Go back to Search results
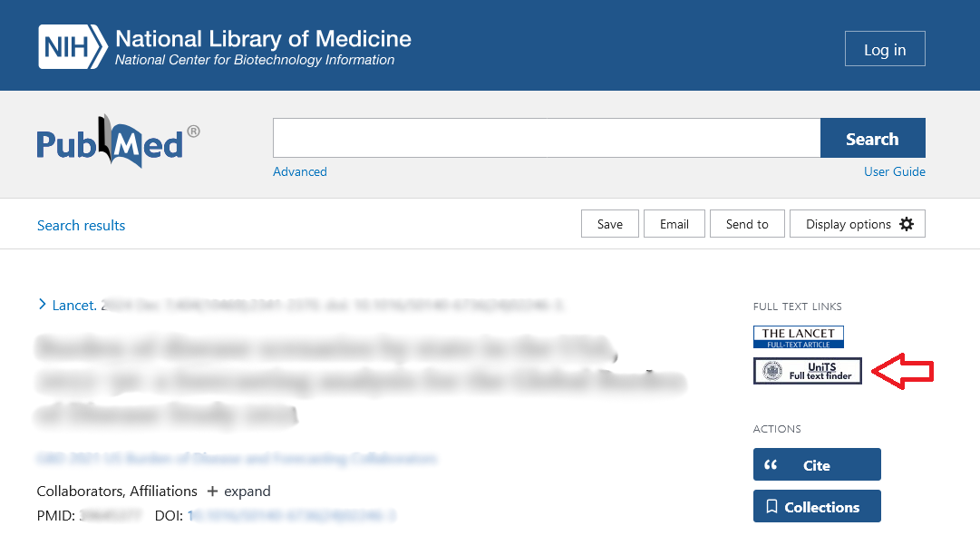The width and height of the screenshot is (980, 555). click(x=82, y=225)
